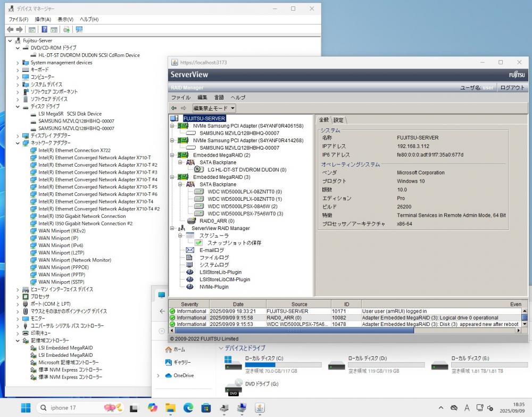Click ServerView forward arrow toolbar icon
This screenshot has width=532, height=417.
184,108
